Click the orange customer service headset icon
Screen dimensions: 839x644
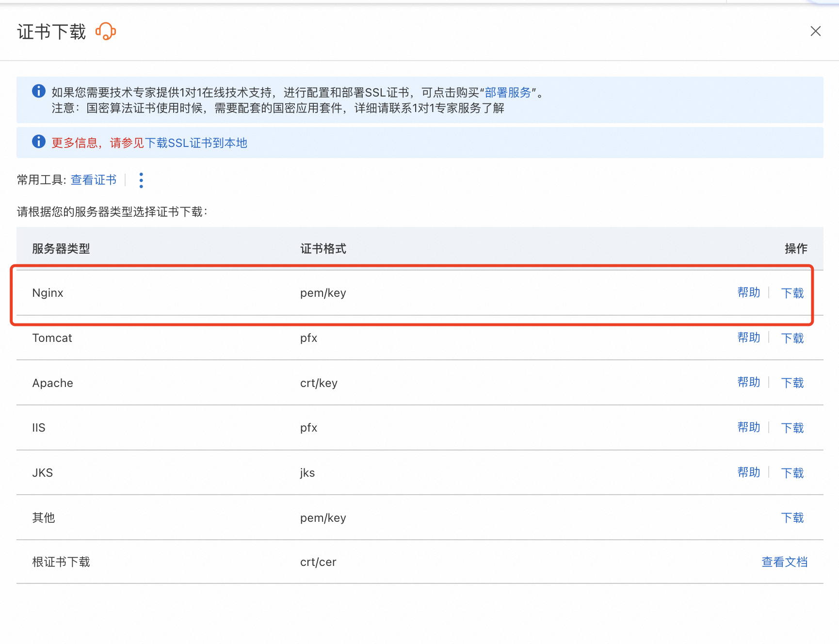(106, 32)
